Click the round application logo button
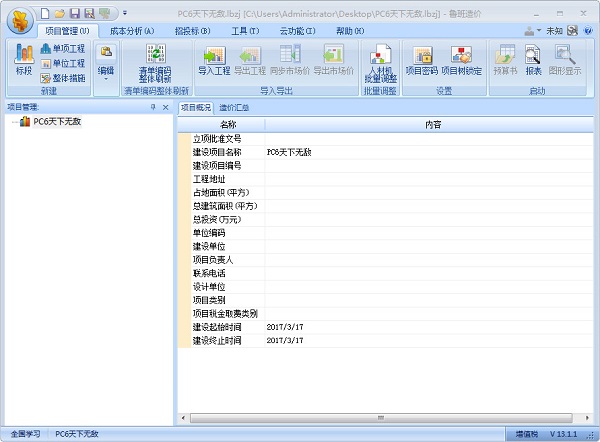Viewport: 600px width, 442px height. [x=20, y=21]
